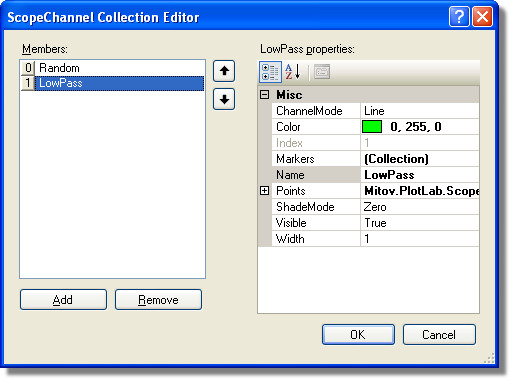Click the Cancel button

(439, 334)
